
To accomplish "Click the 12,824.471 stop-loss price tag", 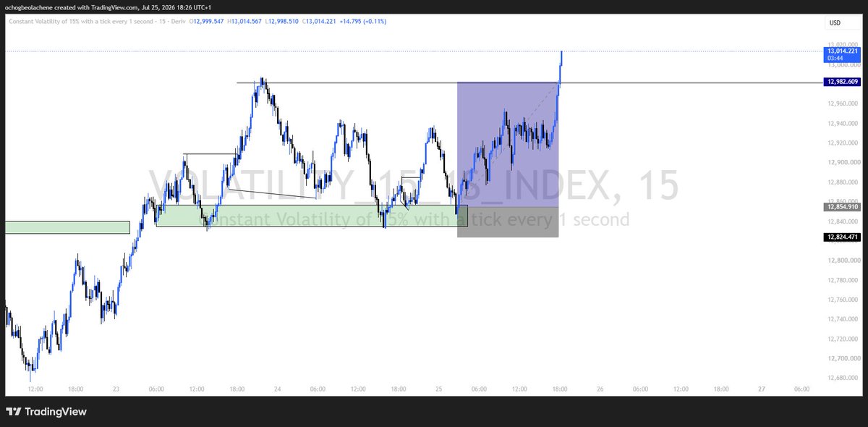I will pyautogui.click(x=842, y=237).
